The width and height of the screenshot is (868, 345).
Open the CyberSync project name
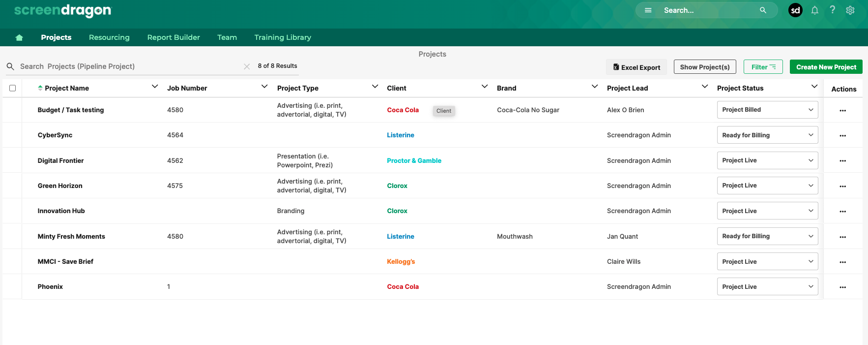[55, 135]
